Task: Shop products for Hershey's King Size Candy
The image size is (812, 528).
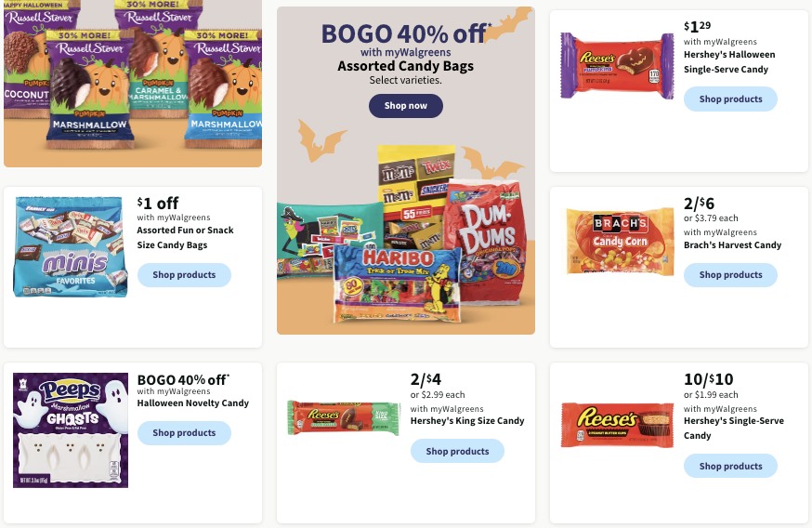Action: tap(457, 451)
